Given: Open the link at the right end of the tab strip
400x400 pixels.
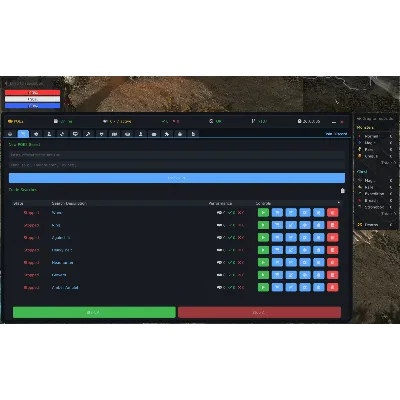Looking at the screenshot, I should (x=336, y=134).
